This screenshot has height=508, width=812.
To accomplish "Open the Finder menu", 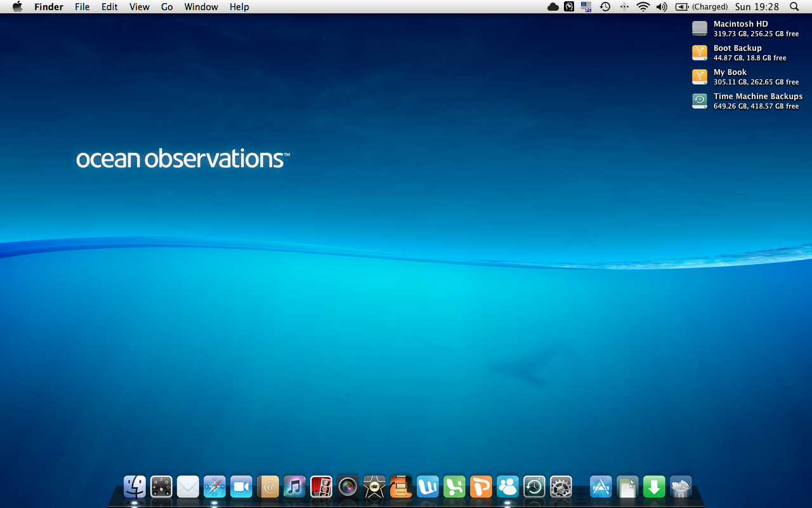I will 49,7.
